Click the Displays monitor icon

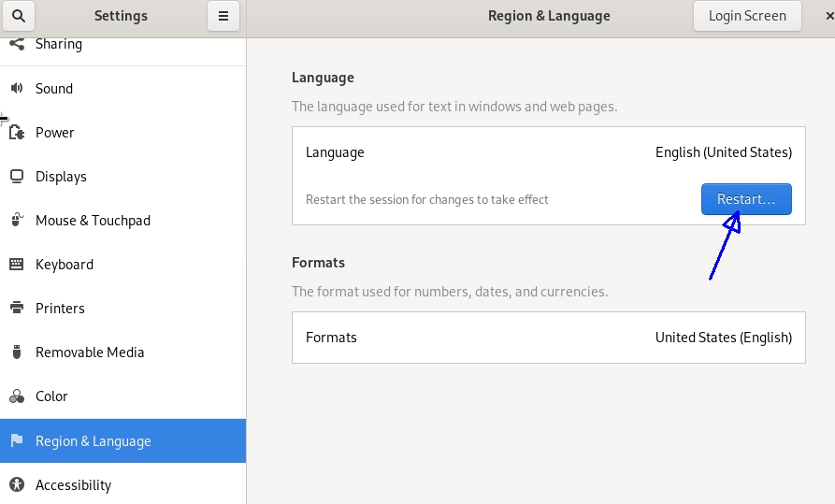click(x=17, y=177)
